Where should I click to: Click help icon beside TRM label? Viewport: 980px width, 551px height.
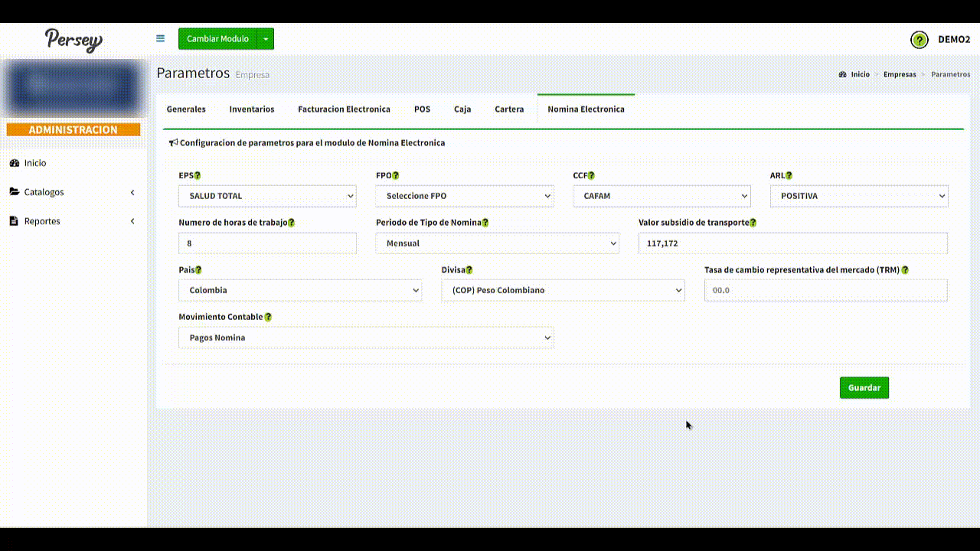click(905, 270)
